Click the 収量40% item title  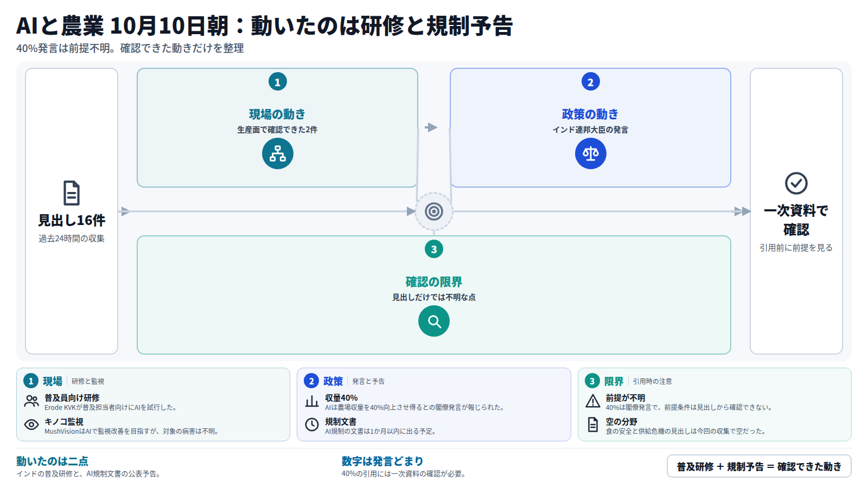pyautogui.click(x=341, y=398)
